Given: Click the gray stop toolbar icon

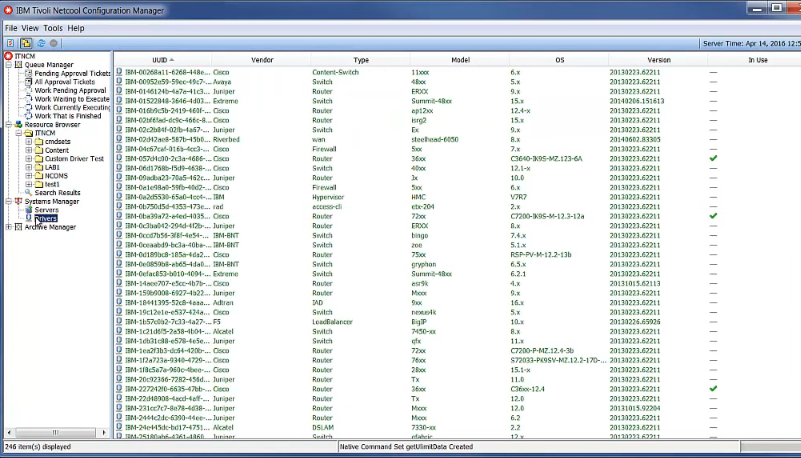Looking at the screenshot, I should [x=53, y=43].
